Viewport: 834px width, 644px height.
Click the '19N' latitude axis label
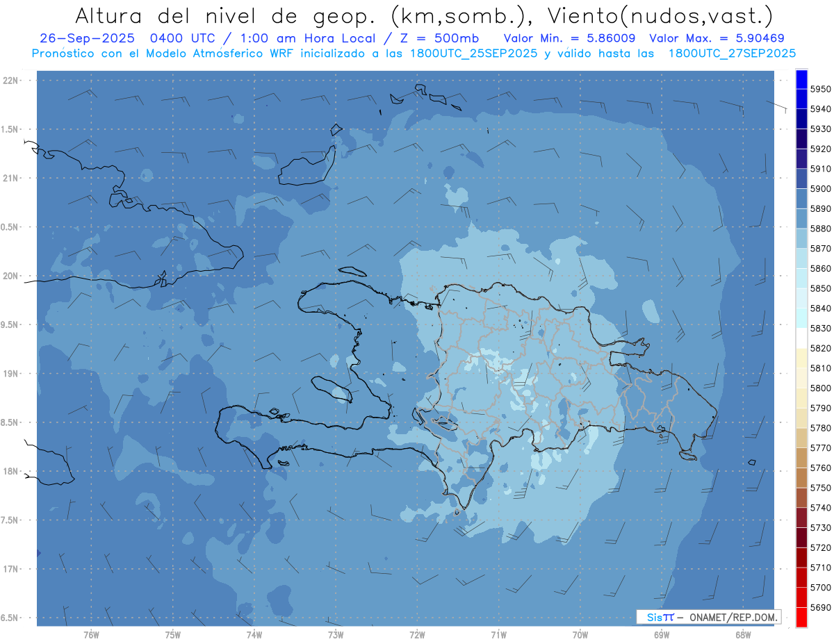click(10, 373)
